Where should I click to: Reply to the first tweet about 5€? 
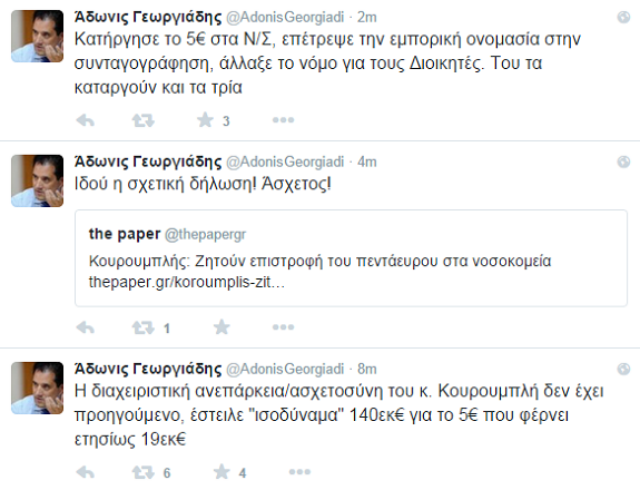point(86,120)
